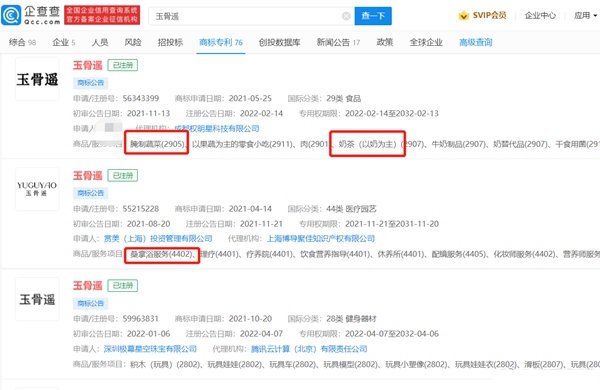Open the 玉骨遥 title of trademark 55215228
Screen dimensions: 600x390
[x=88, y=176]
